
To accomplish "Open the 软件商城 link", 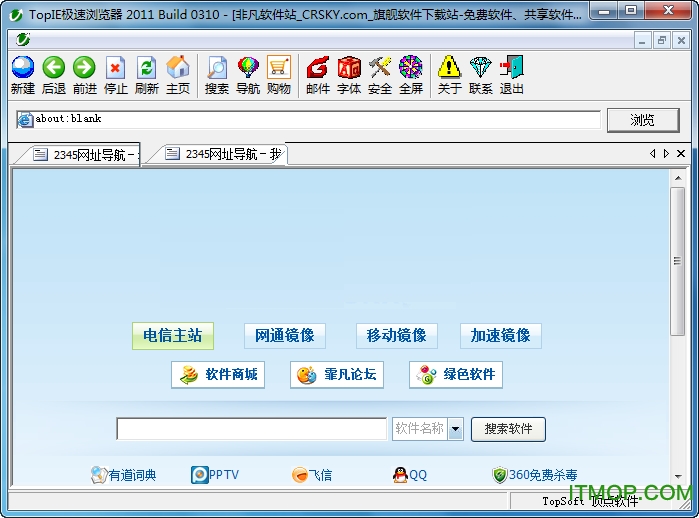I will [218, 374].
